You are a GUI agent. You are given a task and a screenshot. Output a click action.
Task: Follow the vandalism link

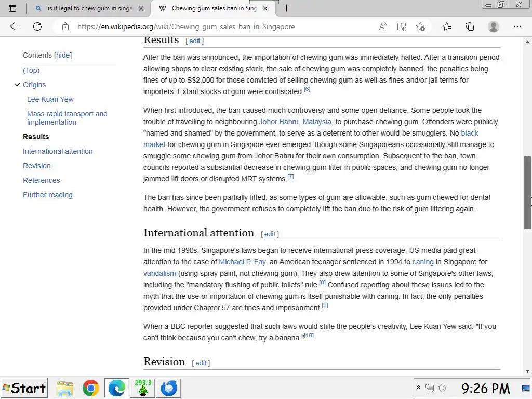(159, 273)
